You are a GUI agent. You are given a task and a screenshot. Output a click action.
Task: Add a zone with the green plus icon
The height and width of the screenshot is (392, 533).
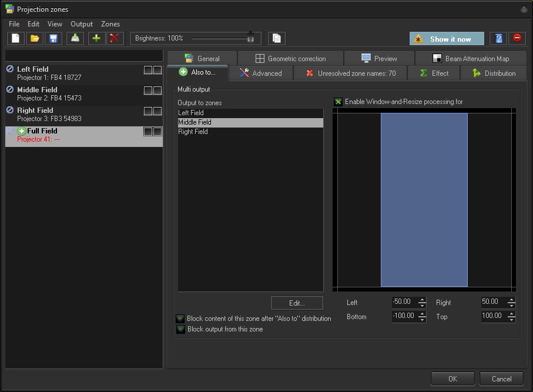tap(96, 39)
